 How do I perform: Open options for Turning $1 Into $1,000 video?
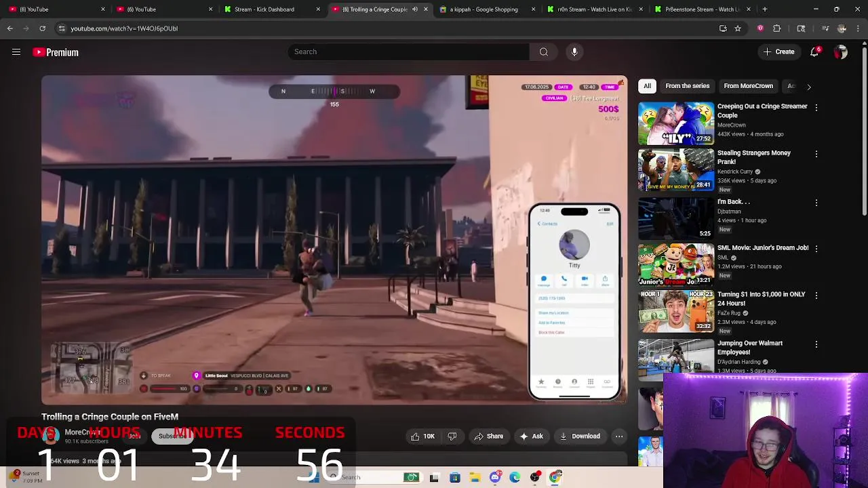pyautogui.click(x=816, y=296)
